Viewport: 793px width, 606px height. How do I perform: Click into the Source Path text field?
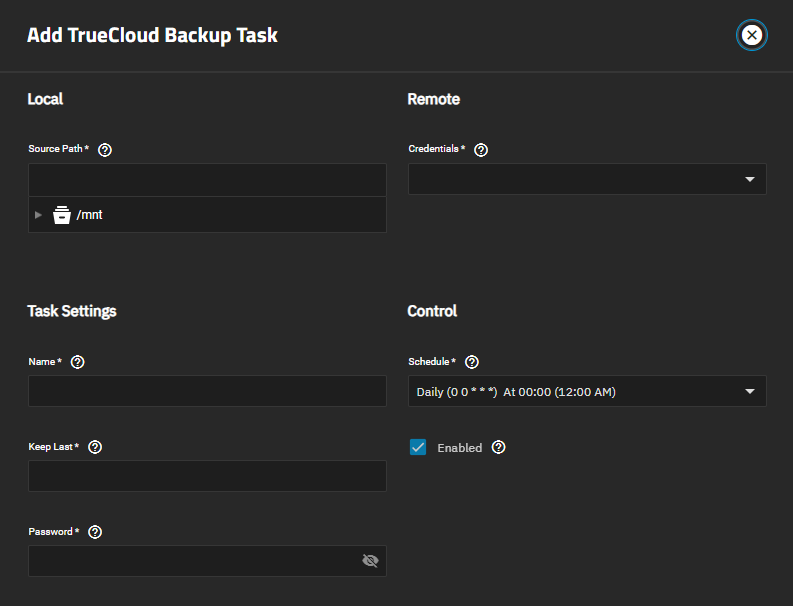(207, 180)
